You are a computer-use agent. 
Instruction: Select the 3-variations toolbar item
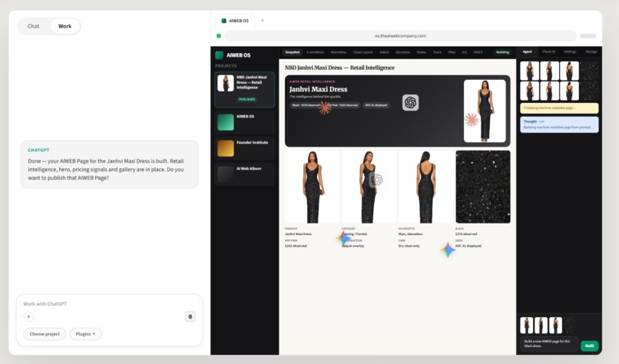click(x=315, y=52)
